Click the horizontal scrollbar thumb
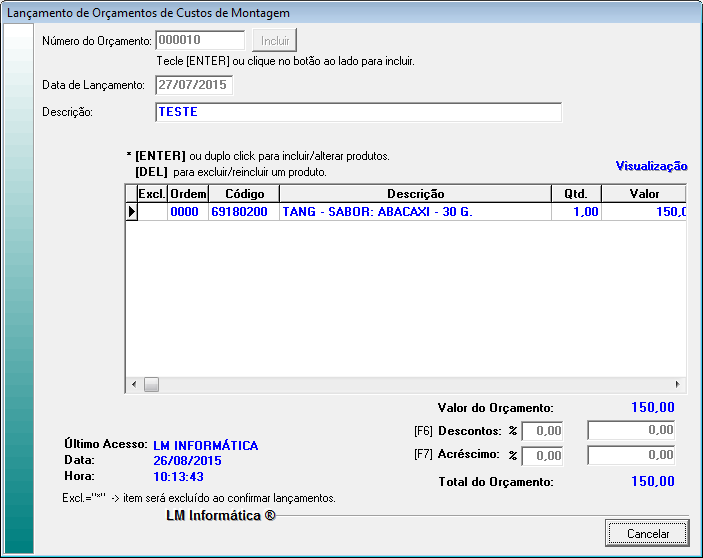Screen dimensions: 703x558 pyautogui.click(x=151, y=384)
